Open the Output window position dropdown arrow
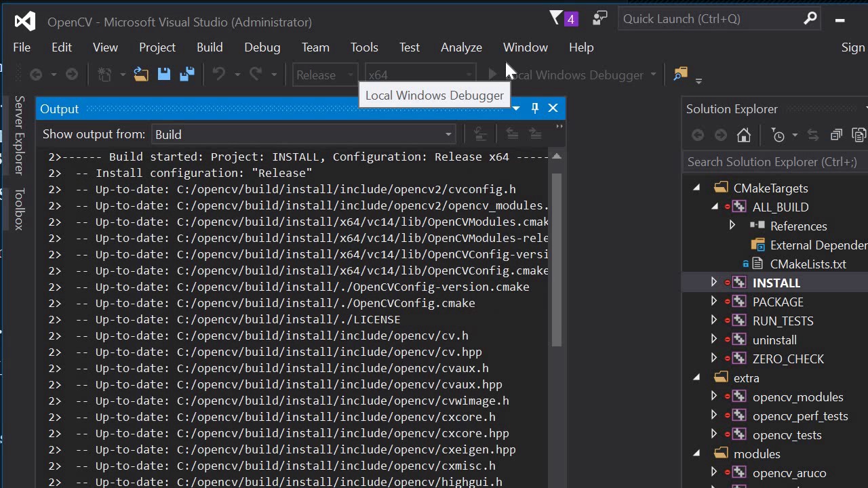Screen dimensions: 868x488 pos(516,108)
